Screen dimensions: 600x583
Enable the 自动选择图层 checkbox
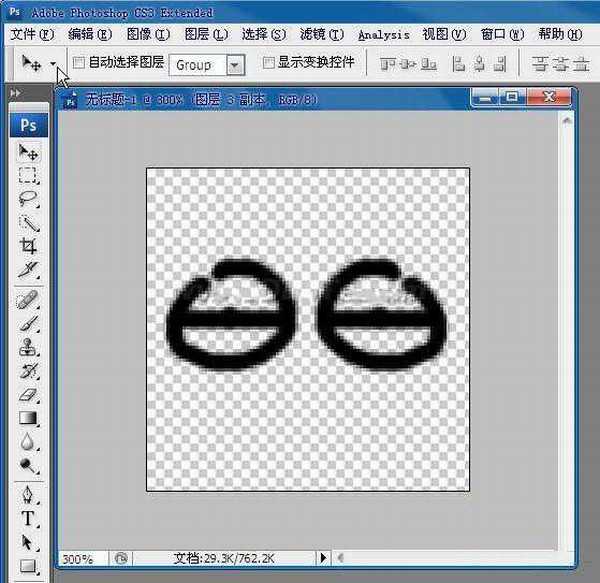79,63
